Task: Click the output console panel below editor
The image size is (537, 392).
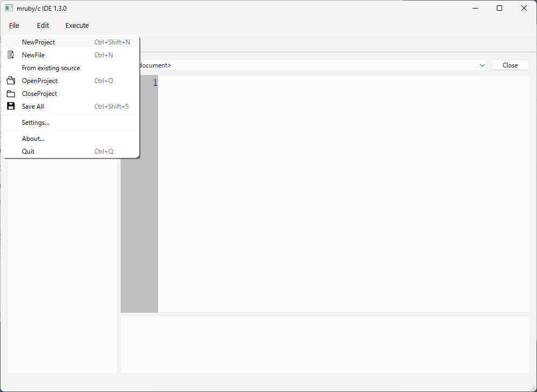Action: tap(325, 344)
